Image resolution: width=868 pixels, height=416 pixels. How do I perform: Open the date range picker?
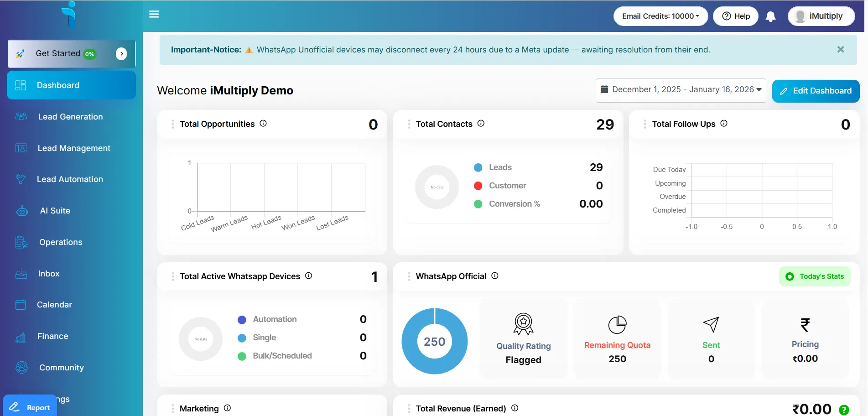click(681, 90)
